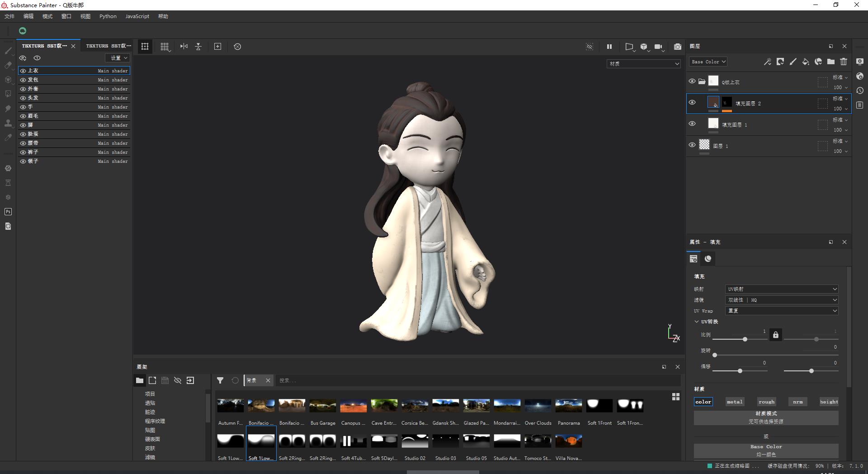Hide the 头发 texture set
This screenshot has width=868, height=474.
pos(23,98)
